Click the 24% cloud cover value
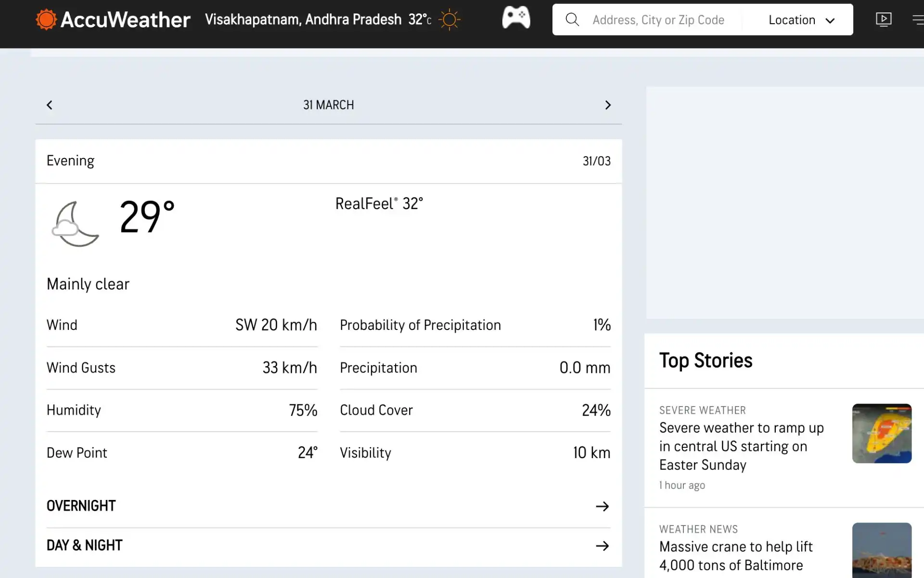This screenshot has width=924, height=578. (x=596, y=410)
